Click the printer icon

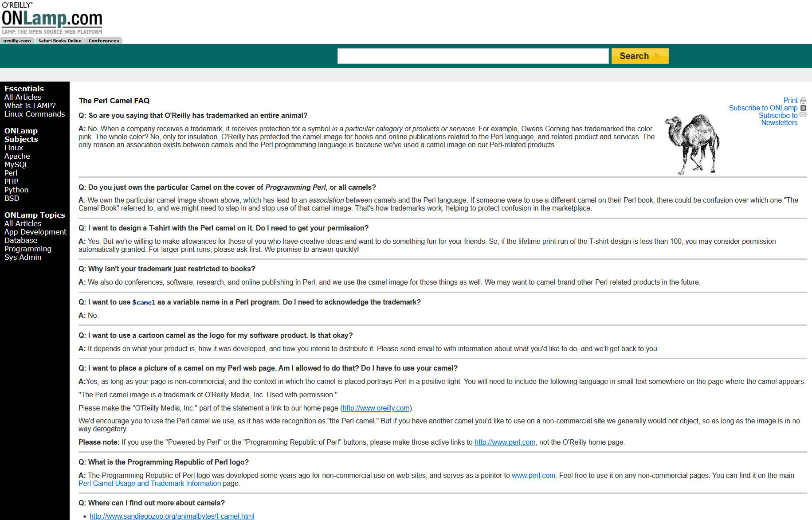click(x=803, y=101)
